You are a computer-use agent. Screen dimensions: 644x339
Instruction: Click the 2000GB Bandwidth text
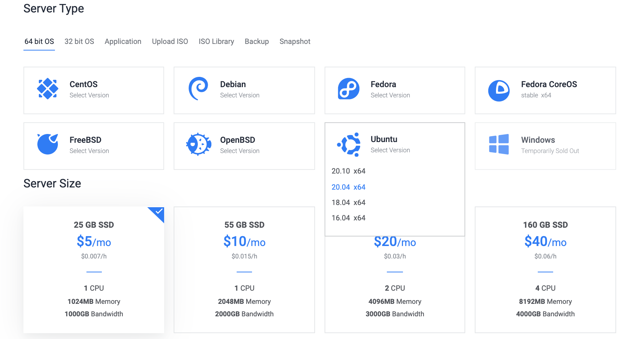[244, 314]
